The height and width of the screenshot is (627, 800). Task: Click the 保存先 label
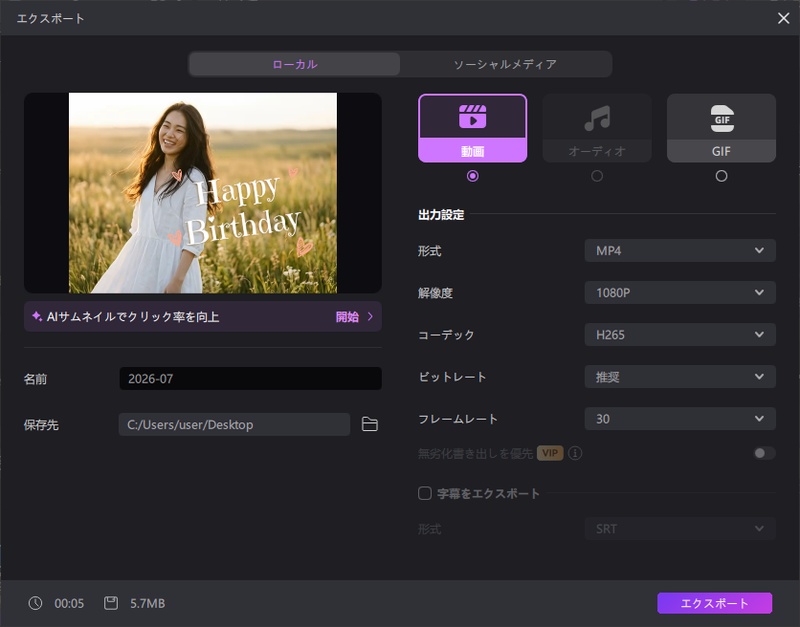(41, 425)
